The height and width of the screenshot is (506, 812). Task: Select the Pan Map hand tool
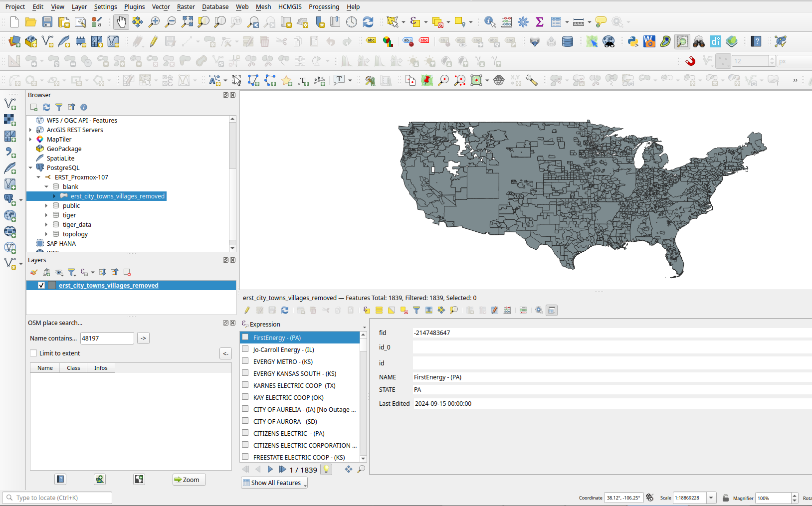click(x=121, y=22)
